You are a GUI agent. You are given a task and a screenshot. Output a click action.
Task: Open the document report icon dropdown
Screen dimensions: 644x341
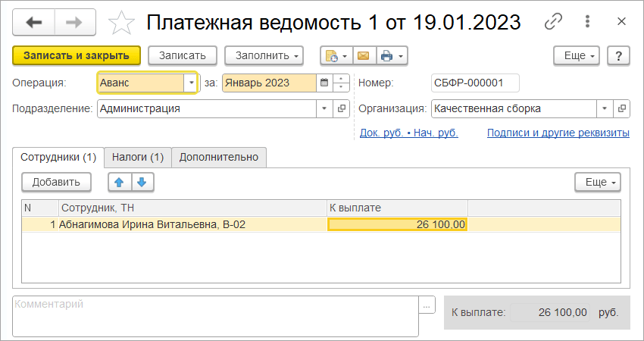coord(336,55)
